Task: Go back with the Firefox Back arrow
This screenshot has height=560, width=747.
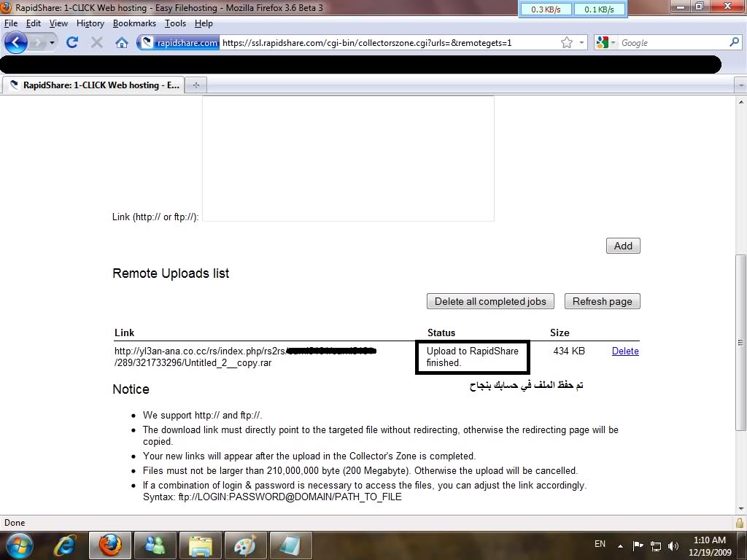Action: tap(16, 42)
